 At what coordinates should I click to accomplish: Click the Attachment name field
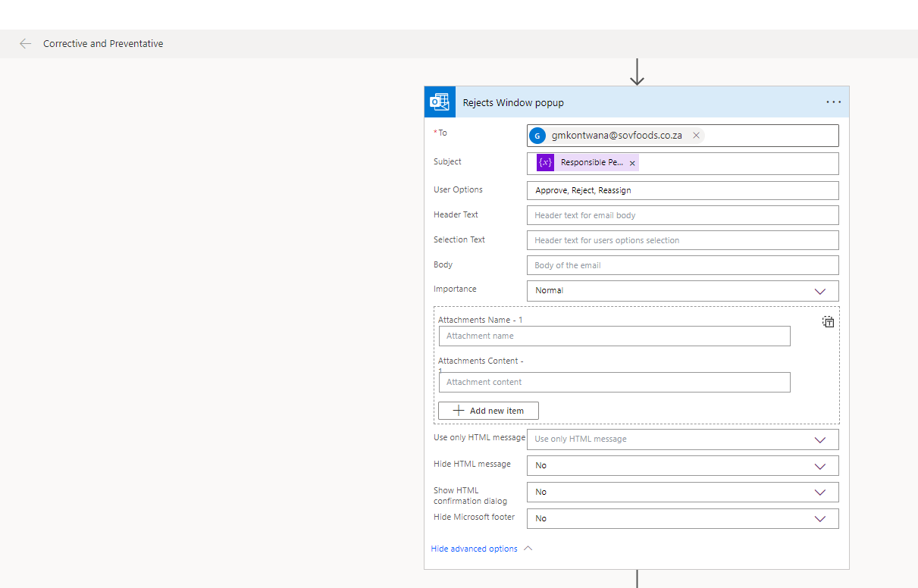click(615, 336)
